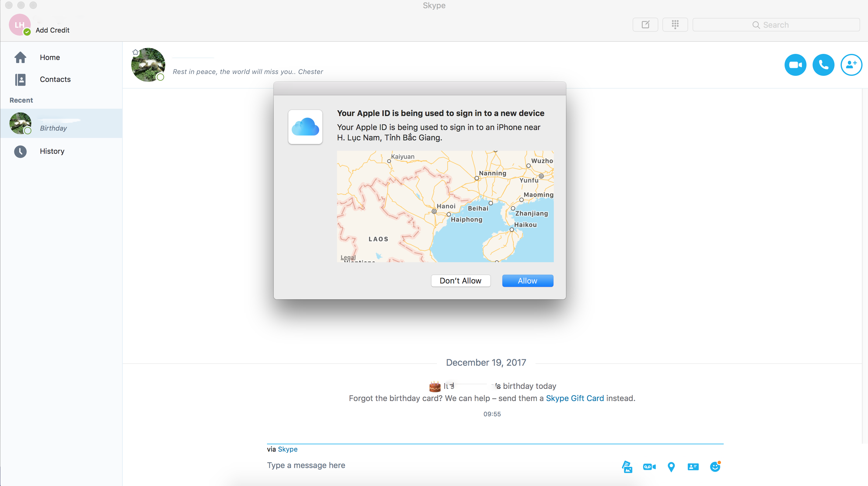Start a video call with the contact
This screenshot has height=486, width=868.
pyautogui.click(x=795, y=65)
